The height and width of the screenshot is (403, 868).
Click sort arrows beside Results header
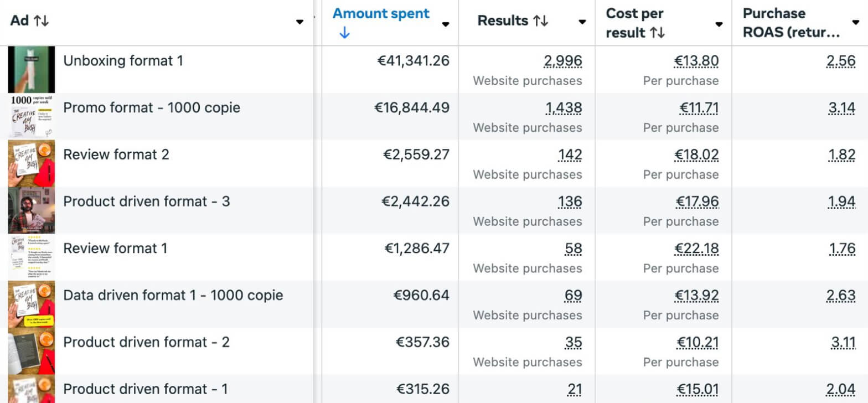click(x=541, y=22)
